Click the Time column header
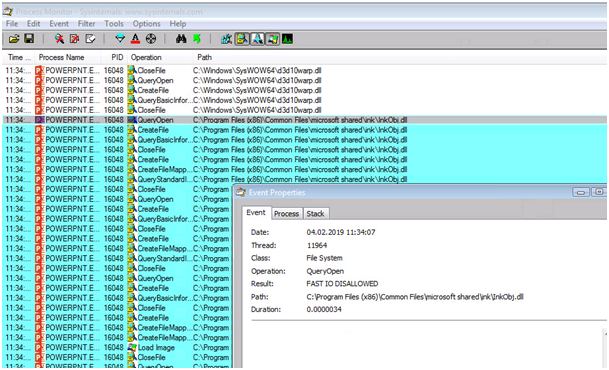 19,57
